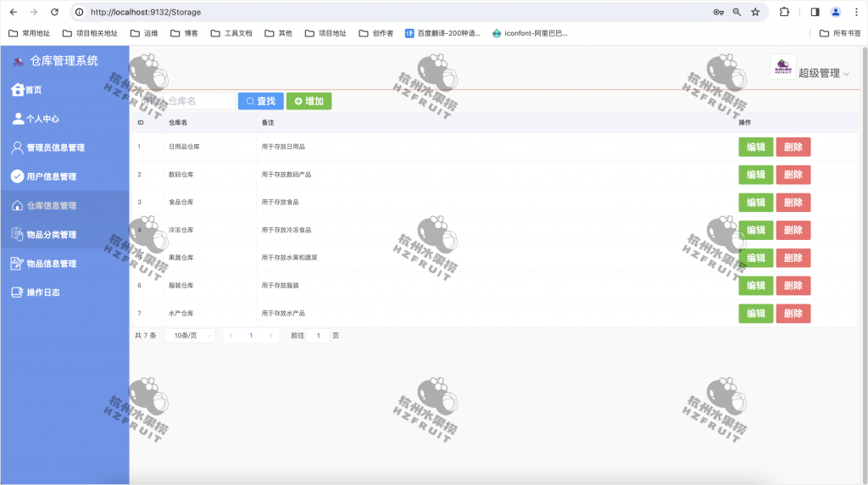The height and width of the screenshot is (485, 868).
Task: Delete the 食品仓库 row
Action: click(793, 202)
